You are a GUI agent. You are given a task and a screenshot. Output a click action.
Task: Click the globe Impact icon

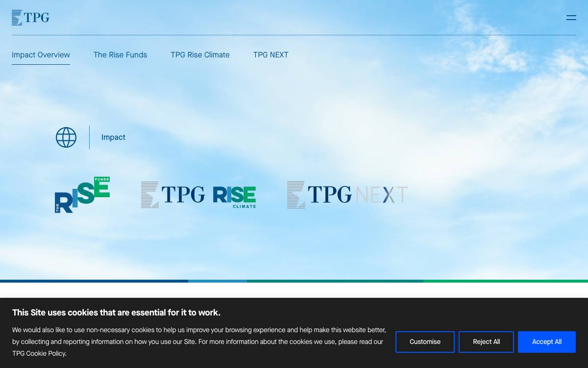pos(66,137)
